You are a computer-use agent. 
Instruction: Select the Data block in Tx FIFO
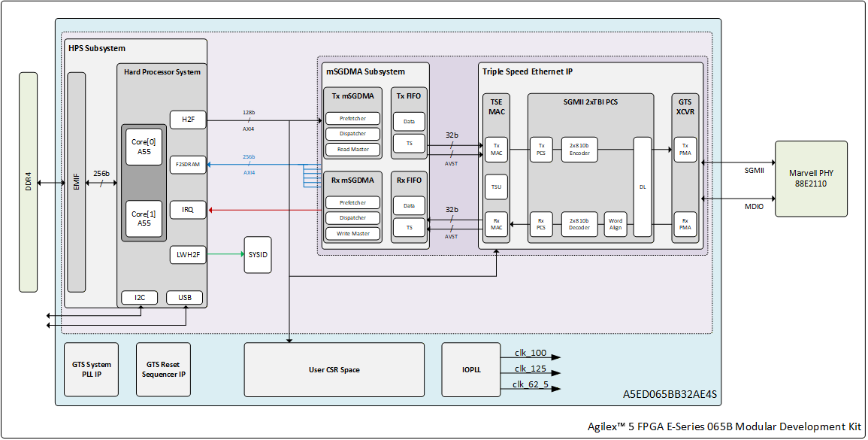[409, 121]
